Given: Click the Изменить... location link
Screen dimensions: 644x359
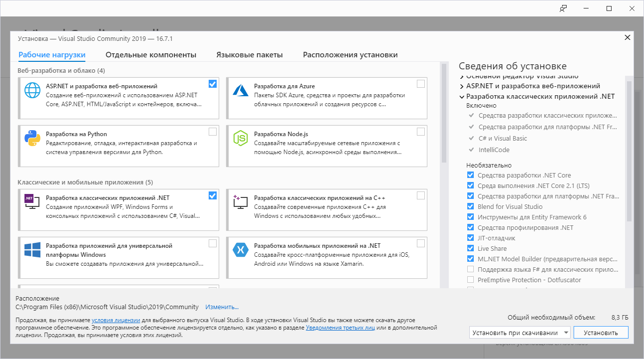Looking at the screenshot, I should (x=222, y=307).
